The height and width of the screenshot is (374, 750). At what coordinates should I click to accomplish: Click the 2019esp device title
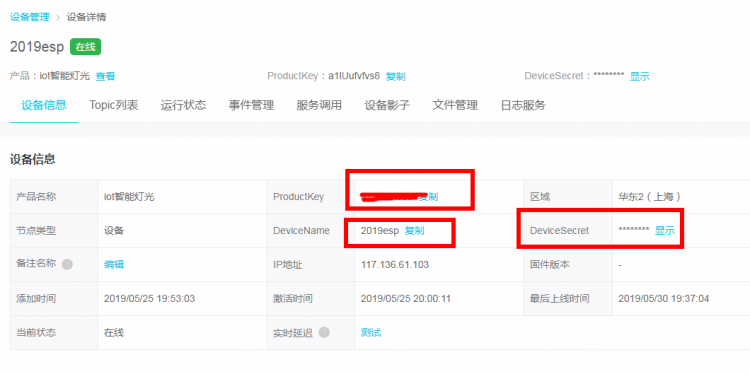click(37, 47)
